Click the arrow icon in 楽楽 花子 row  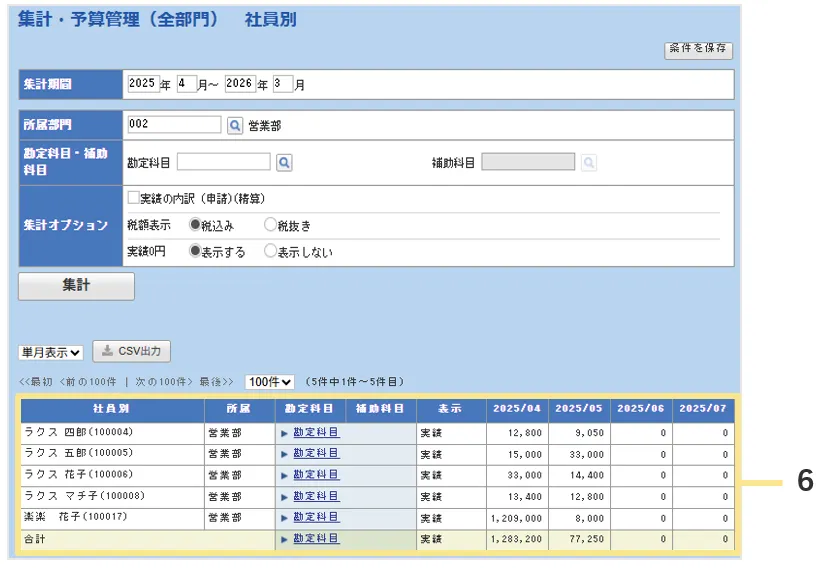pos(284,518)
